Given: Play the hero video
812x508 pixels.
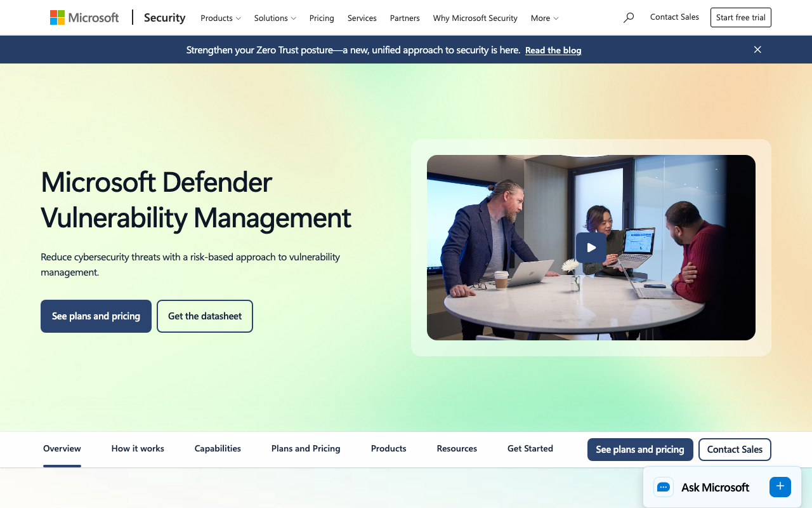Looking at the screenshot, I should coord(591,248).
